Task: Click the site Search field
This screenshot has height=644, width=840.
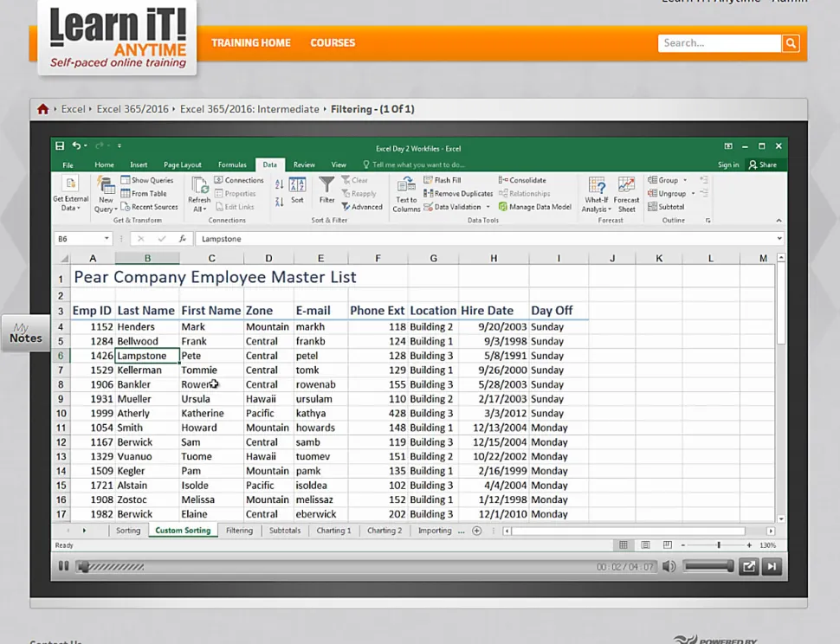Action: (720, 43)
